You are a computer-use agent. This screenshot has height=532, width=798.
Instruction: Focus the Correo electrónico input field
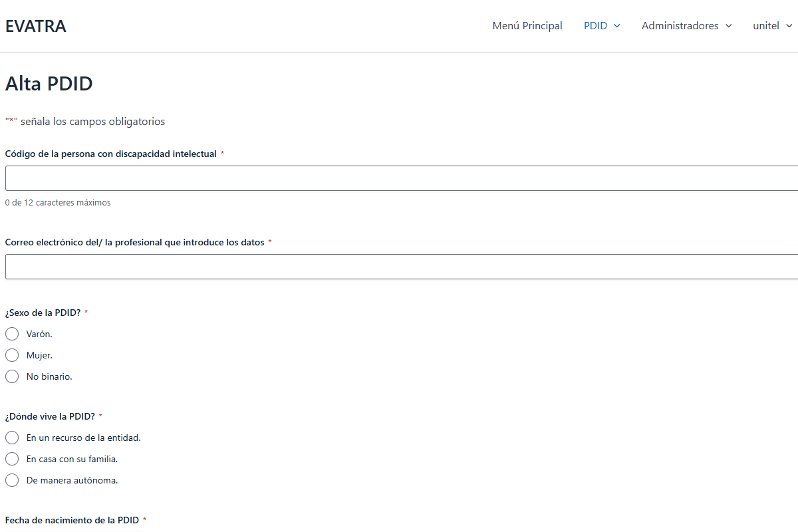click(402, 267)
